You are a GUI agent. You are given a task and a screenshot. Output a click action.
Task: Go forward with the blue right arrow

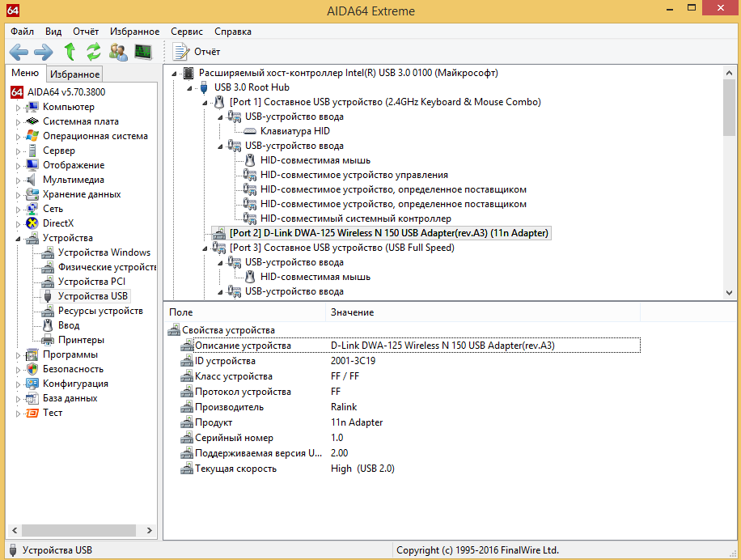click(44, 52)
